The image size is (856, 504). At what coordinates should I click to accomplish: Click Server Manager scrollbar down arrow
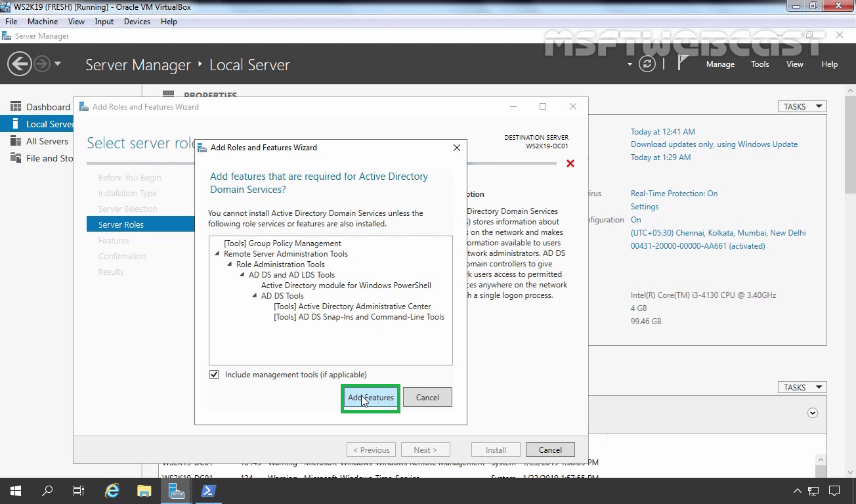851,472
